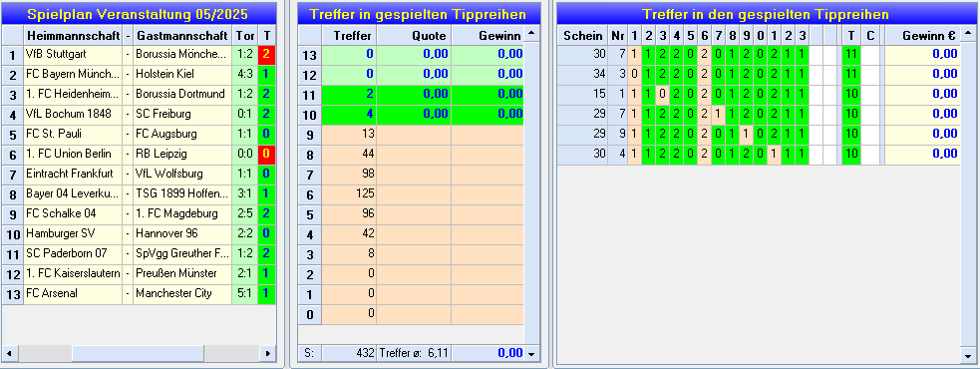This screenshot has height=369, width=980.
Task: Click the Gewinn € column header
Action: 922,36
